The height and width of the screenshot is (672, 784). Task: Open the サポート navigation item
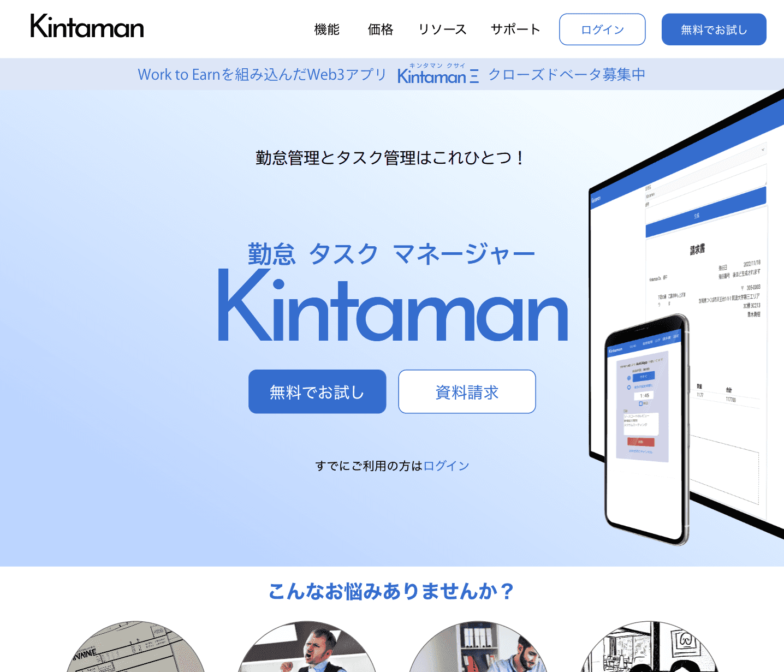[x=515, y=29]
